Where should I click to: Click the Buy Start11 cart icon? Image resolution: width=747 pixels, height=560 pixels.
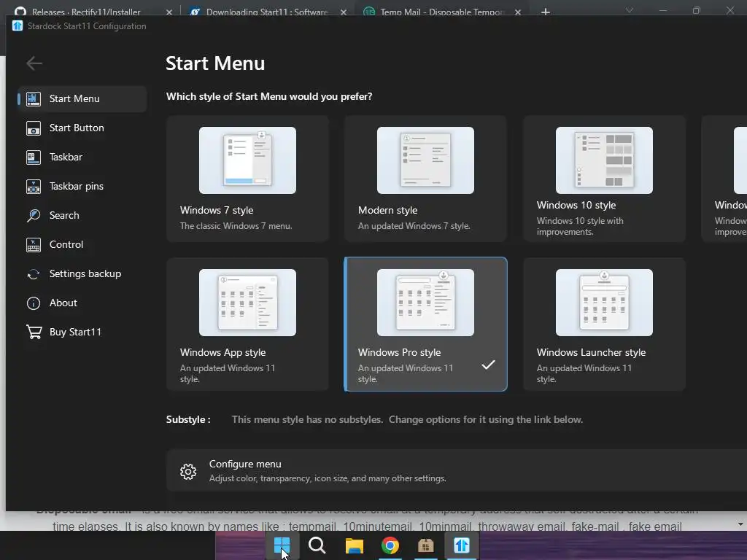coord(34,332)
